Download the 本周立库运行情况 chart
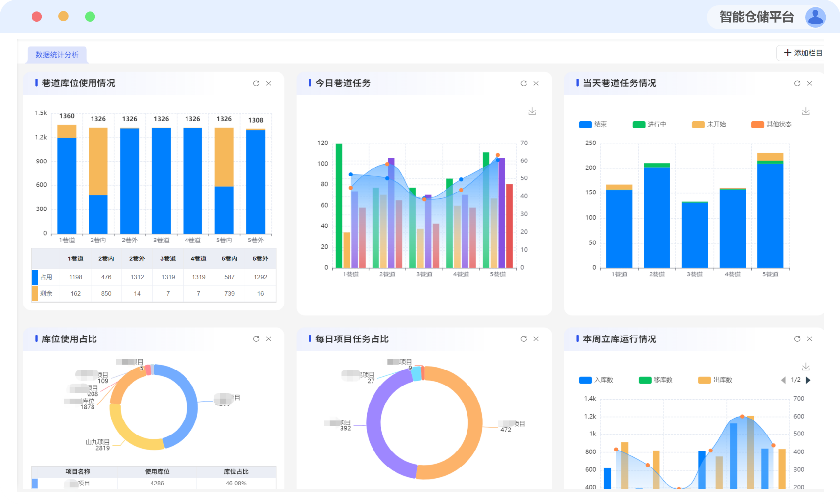 coord(805,367)
